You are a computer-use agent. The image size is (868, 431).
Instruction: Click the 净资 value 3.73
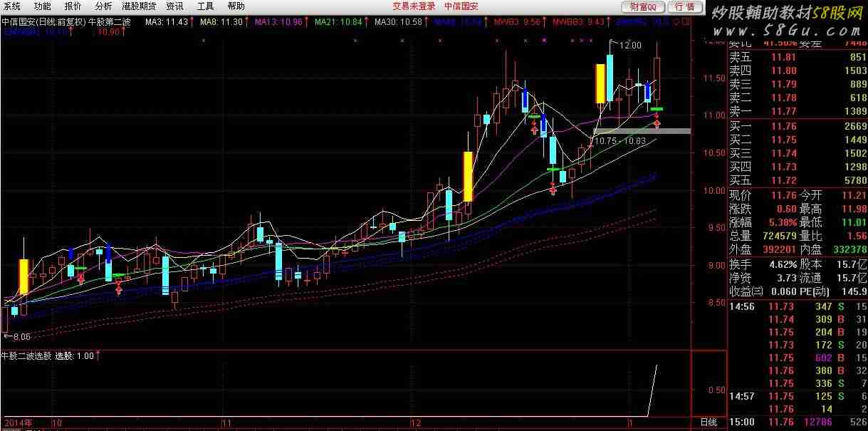tap(786, 278)
